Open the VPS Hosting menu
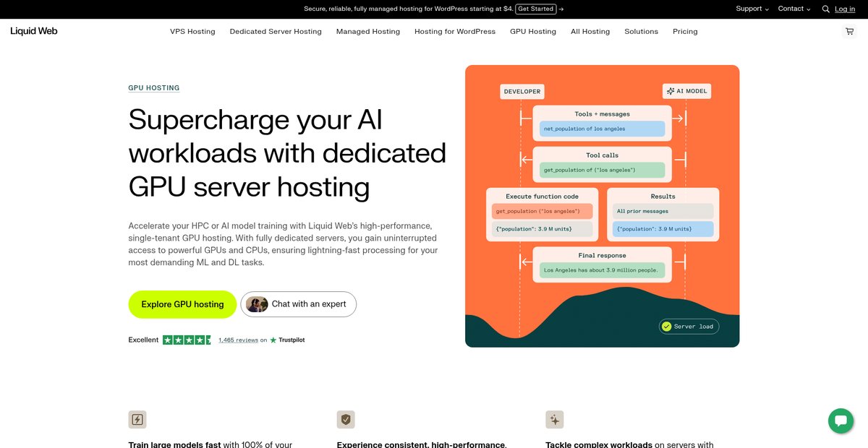868x448 pixels. click(x=192, y=32)
